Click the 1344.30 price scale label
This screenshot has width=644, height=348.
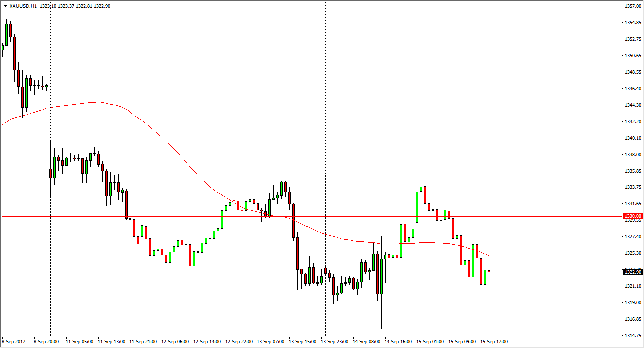tap(633, 105)
